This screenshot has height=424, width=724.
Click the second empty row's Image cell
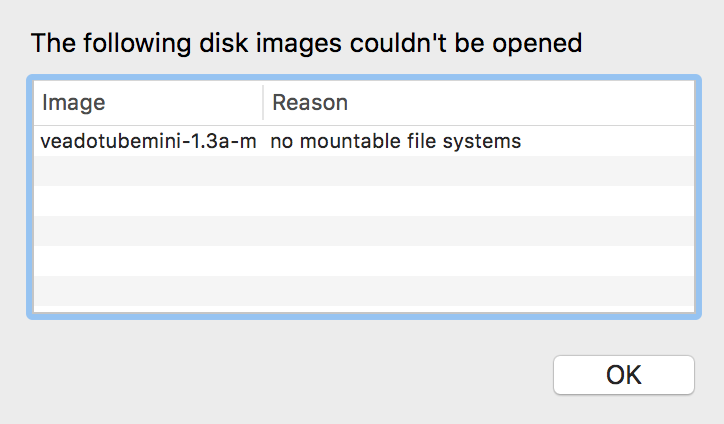pyautogui.click(x=149, y=201)
